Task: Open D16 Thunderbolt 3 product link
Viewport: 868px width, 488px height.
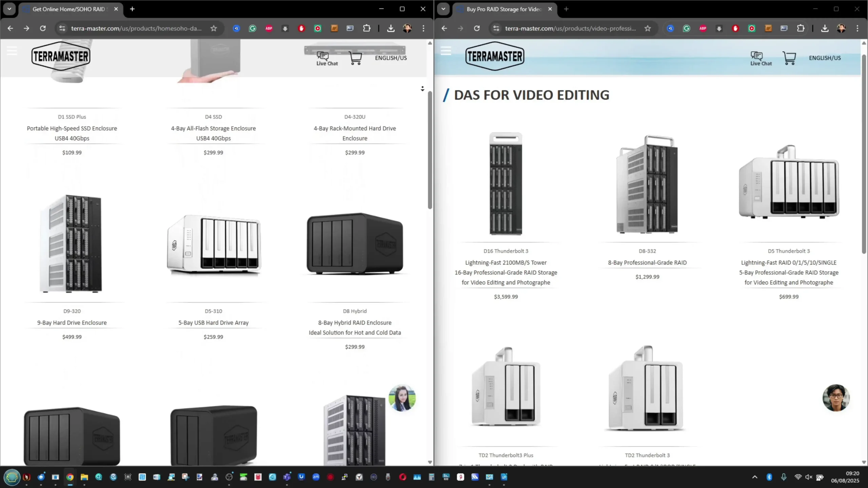Action: [x=506, y=251]
